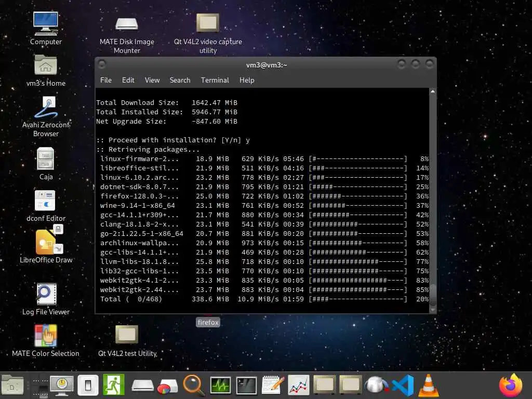The image size is (532, 399).
Task: Launch Disk Usage Analyzer pie-chart dock icon
Action: pyautogui.click(x=167, y=387)
